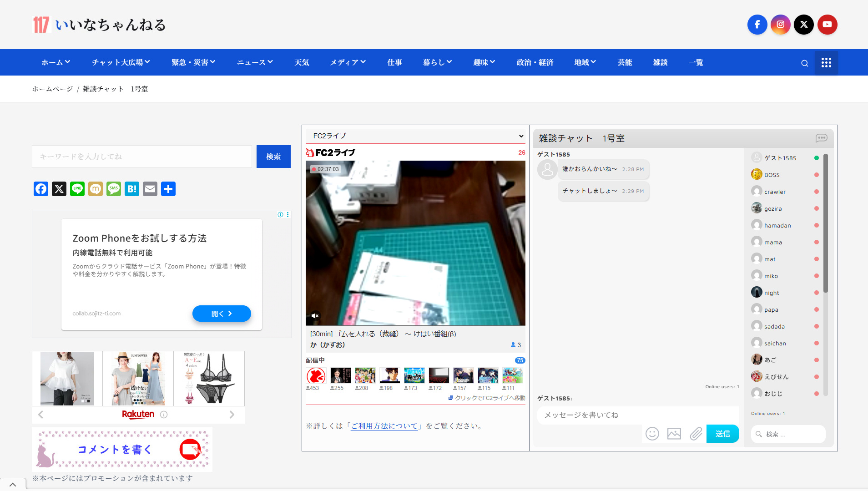Share via SMS message button
This screenshot has height=491, width=868.
114,189
